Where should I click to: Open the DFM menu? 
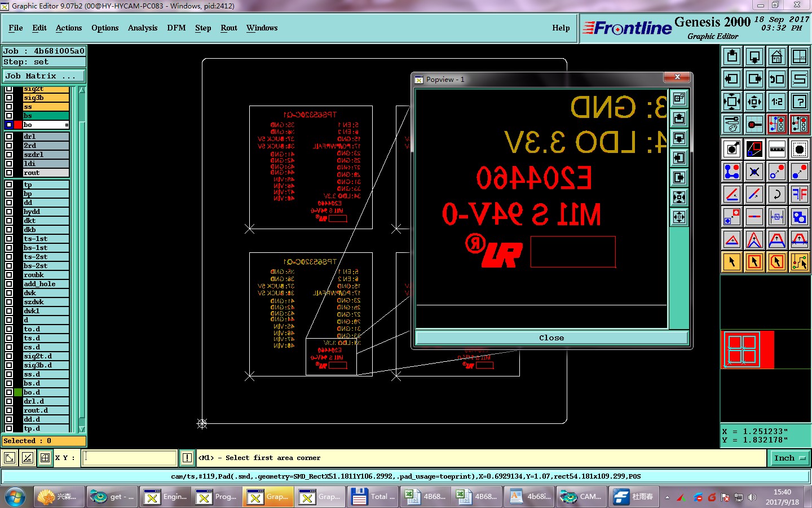tap(176, 28)
